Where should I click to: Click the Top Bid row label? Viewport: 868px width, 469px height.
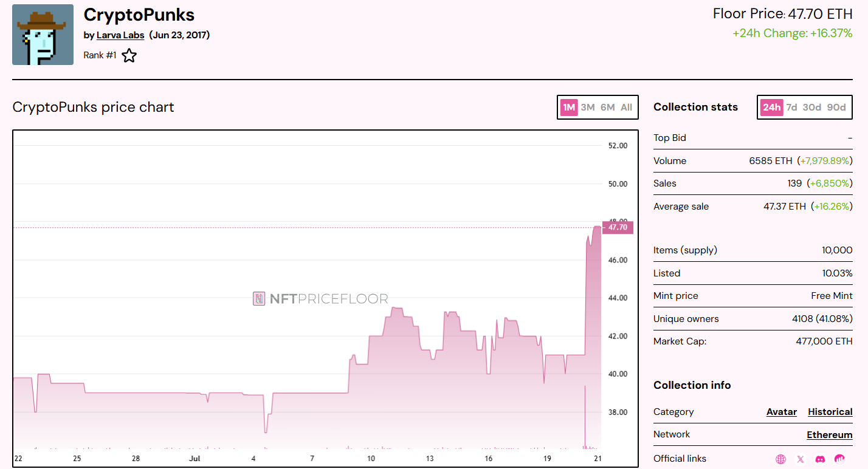670,138
